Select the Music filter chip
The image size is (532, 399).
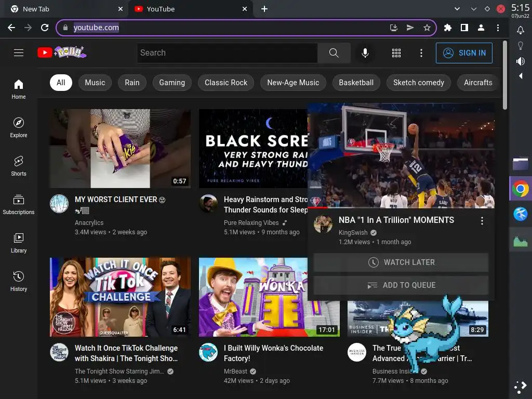pyautogui.click(x=95, y=83)
